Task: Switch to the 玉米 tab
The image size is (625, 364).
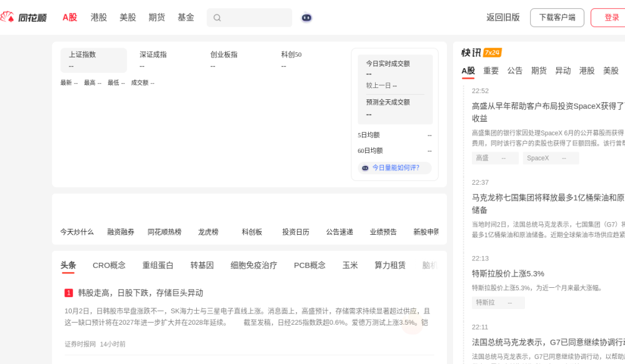Action: click(350, 265)
